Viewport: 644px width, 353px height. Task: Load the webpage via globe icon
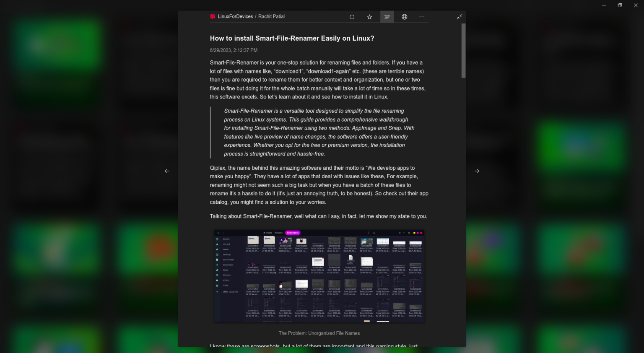(404, 17)
